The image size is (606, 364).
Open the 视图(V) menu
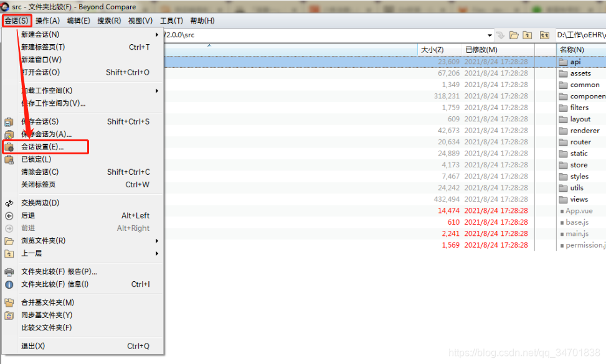pyautogui.click(x=140, y=21)
